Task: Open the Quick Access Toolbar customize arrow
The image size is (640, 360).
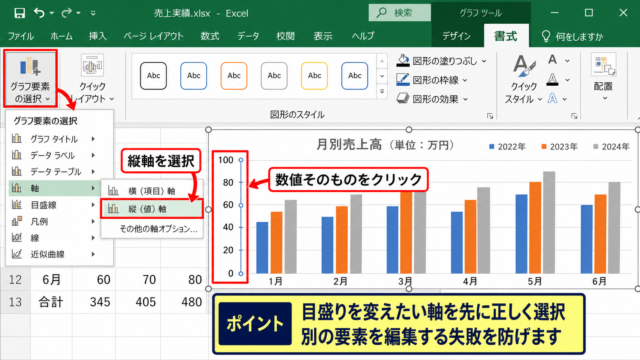Action: pyautogui.click(x=93, y=13)
